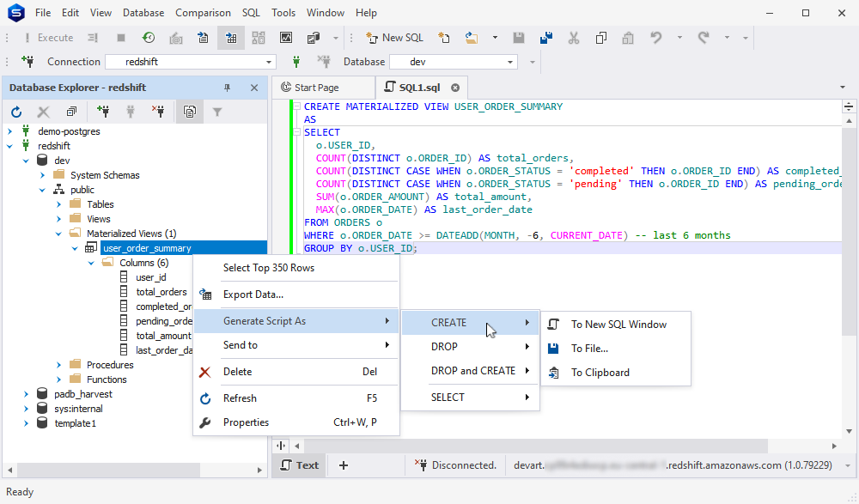859x504 pixels.
Task: Open the Comparison menu
Action: coord(203,12)
